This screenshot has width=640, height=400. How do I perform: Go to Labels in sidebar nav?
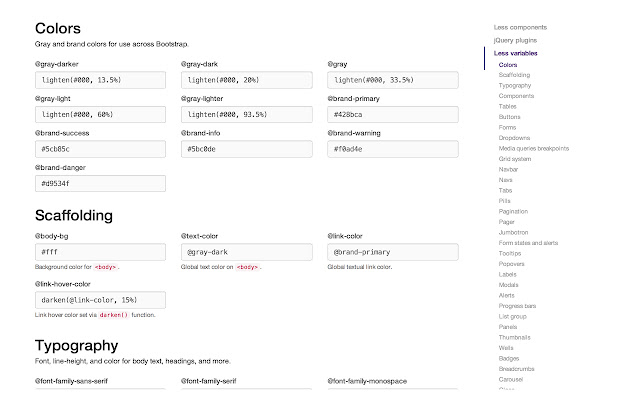[x=507, y=274]
